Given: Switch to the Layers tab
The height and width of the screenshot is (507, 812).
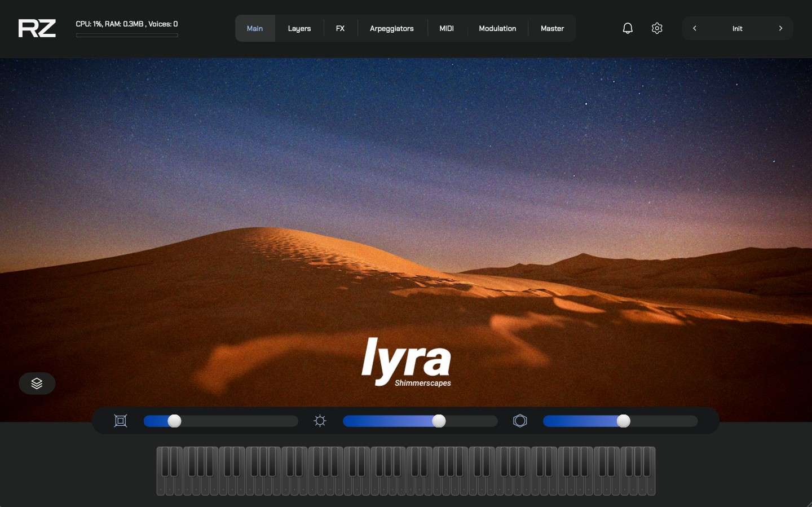Looking at the screenshot, I should coord(299,28).
